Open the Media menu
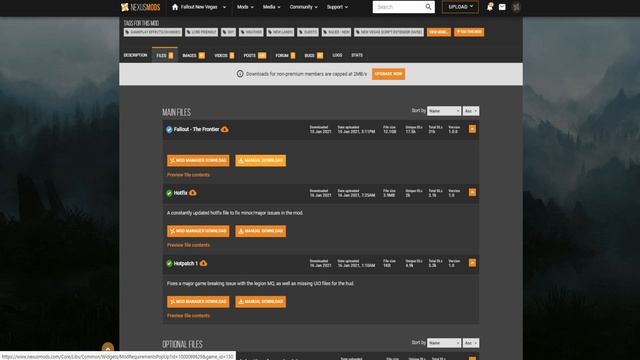The image size is (640, 360). 271,7
